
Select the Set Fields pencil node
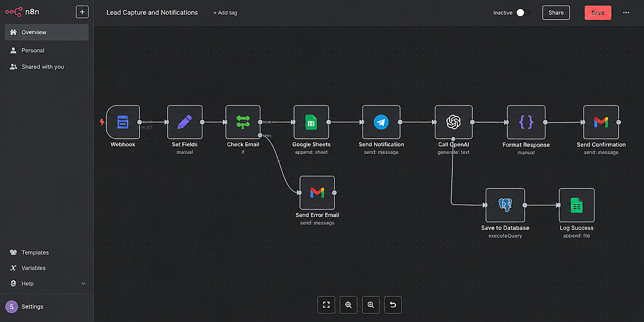tap(185, 122)
